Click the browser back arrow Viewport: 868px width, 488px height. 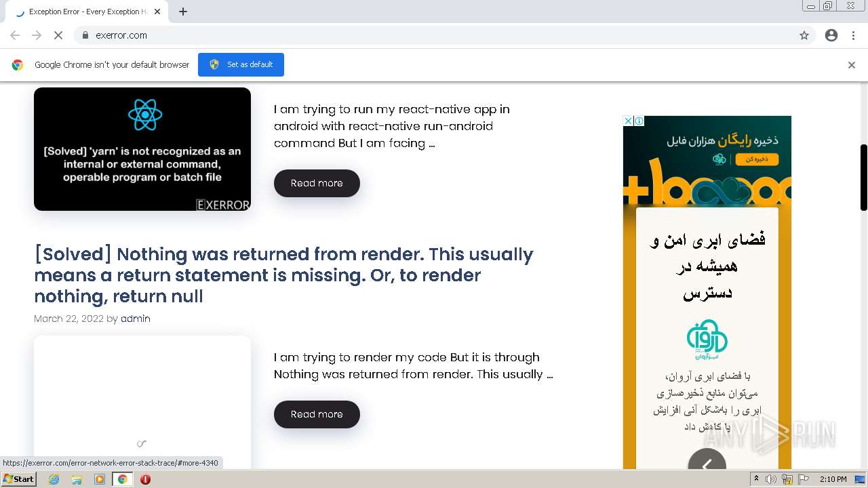point(15,35)
